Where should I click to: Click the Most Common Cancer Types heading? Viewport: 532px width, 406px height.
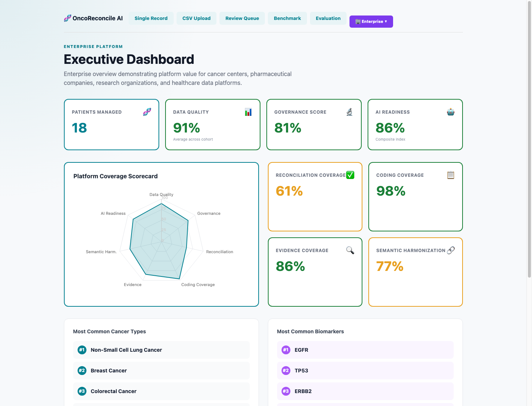(109, 331)
